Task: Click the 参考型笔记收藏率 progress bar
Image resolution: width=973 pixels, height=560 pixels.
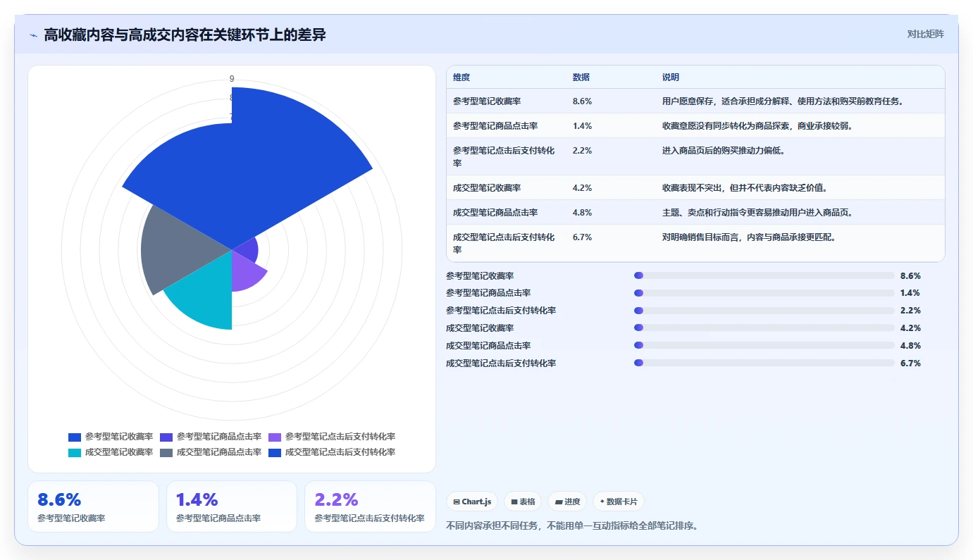Action: [x=764, y=276]
